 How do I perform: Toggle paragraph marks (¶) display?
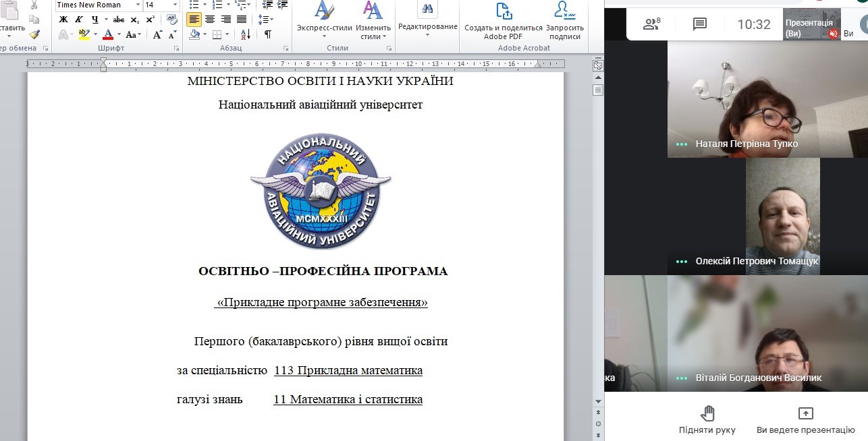tap(268, 34)
